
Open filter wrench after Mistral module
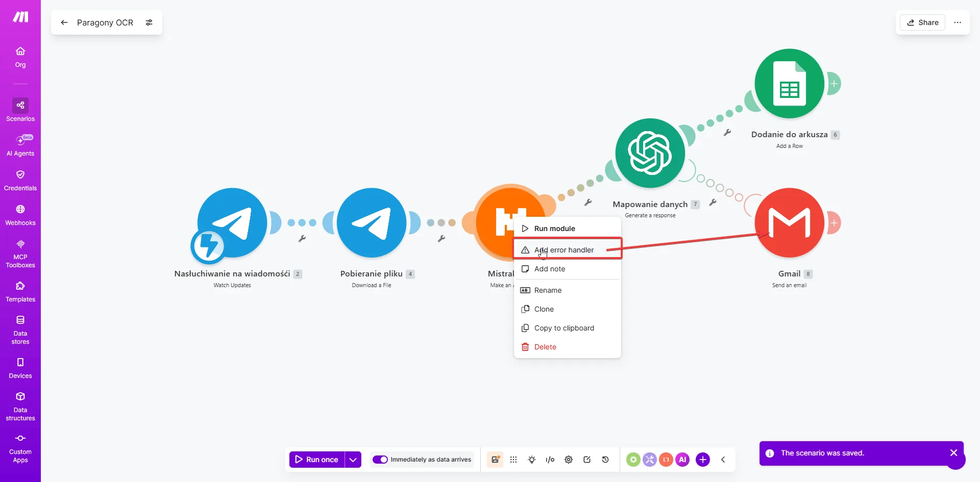[588, 202]
